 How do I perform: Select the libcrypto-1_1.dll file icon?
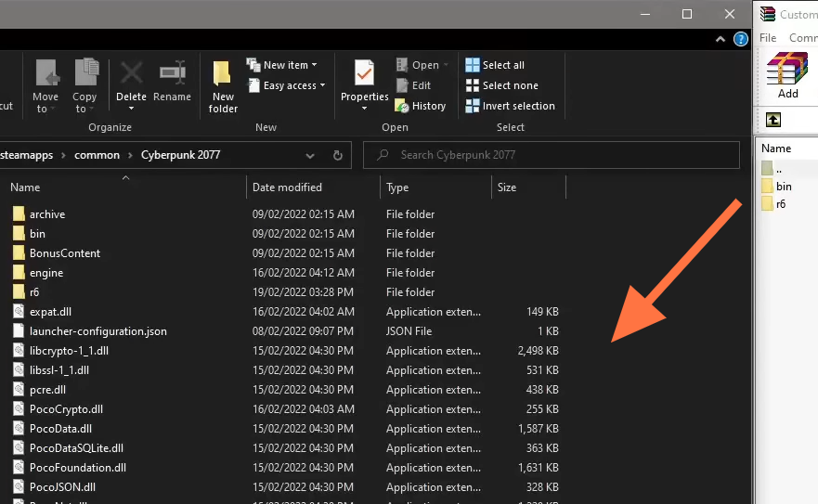pyautogui.click(x=19, y=351)
